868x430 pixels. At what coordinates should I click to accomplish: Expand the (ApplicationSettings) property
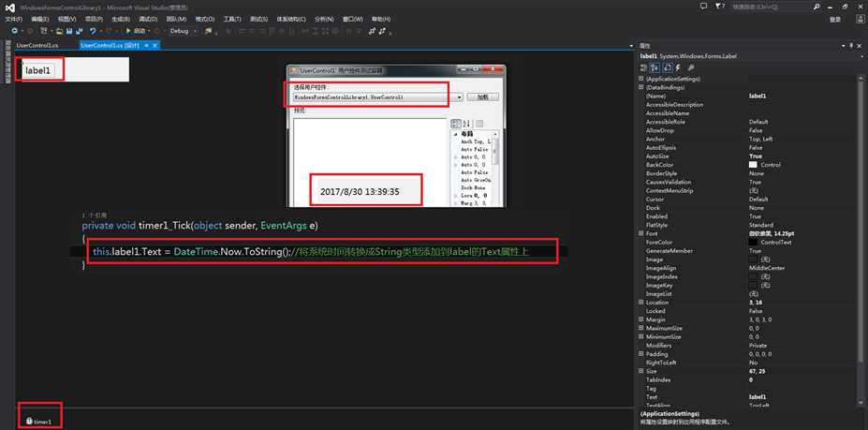point(641,79)
